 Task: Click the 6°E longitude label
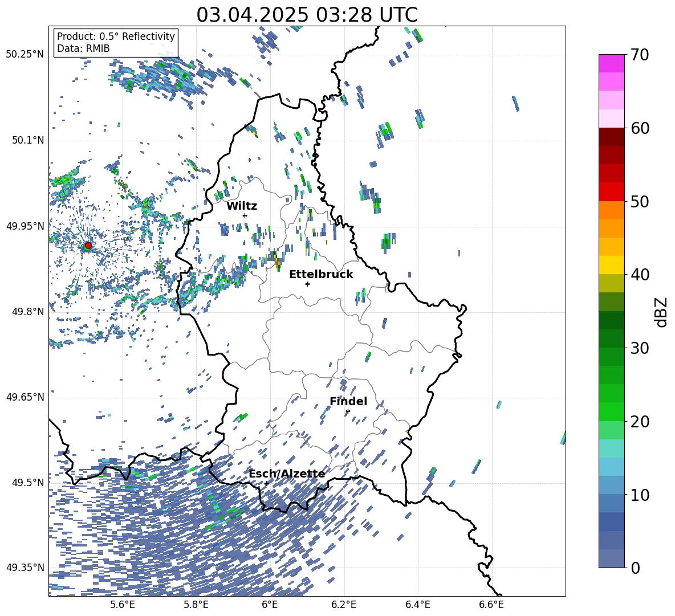(270, 605)
